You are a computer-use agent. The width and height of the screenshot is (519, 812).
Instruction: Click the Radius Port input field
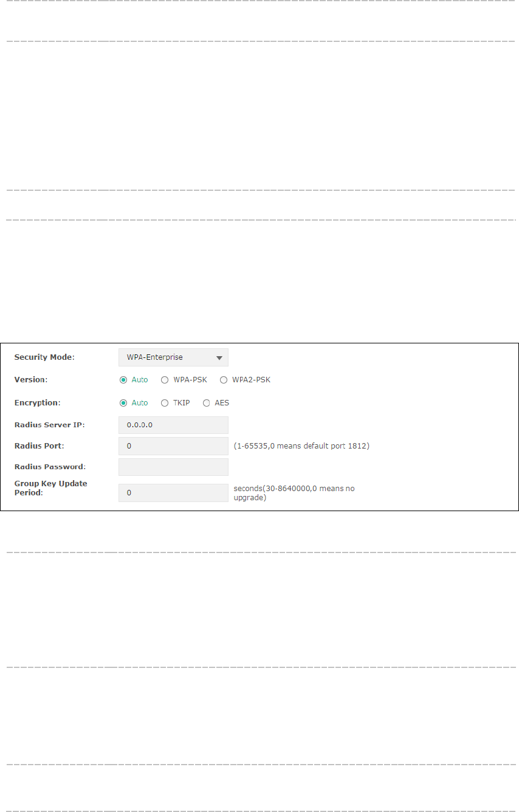pos(173,446)
